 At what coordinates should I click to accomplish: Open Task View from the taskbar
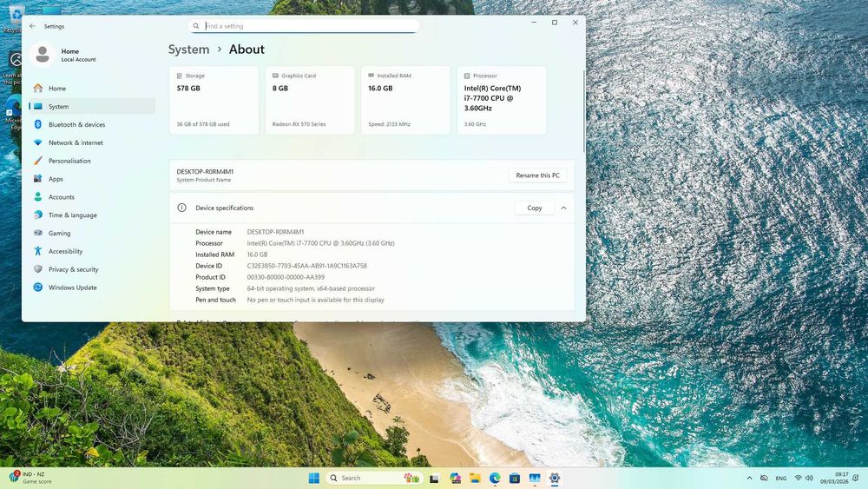pos(435,478)
